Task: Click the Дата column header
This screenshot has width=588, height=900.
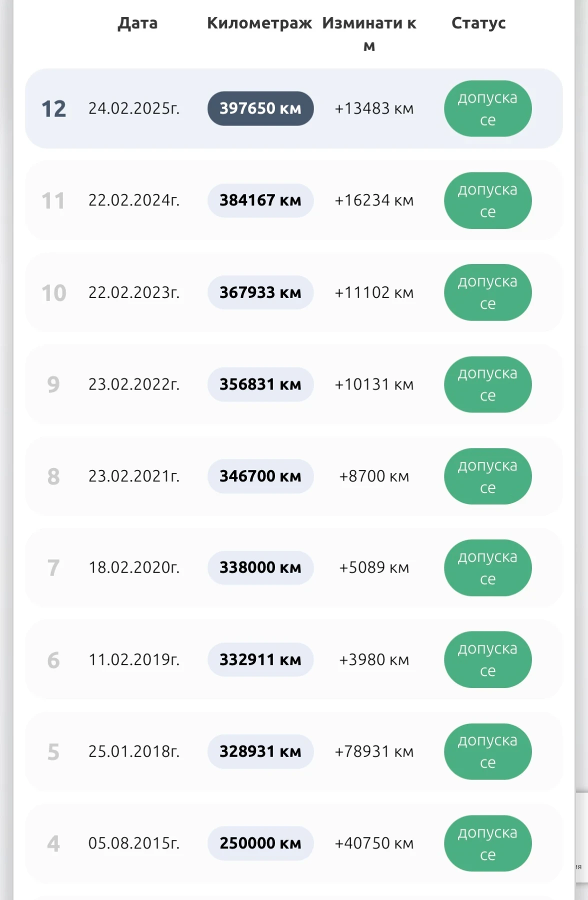Action: (x=137, y=23)
